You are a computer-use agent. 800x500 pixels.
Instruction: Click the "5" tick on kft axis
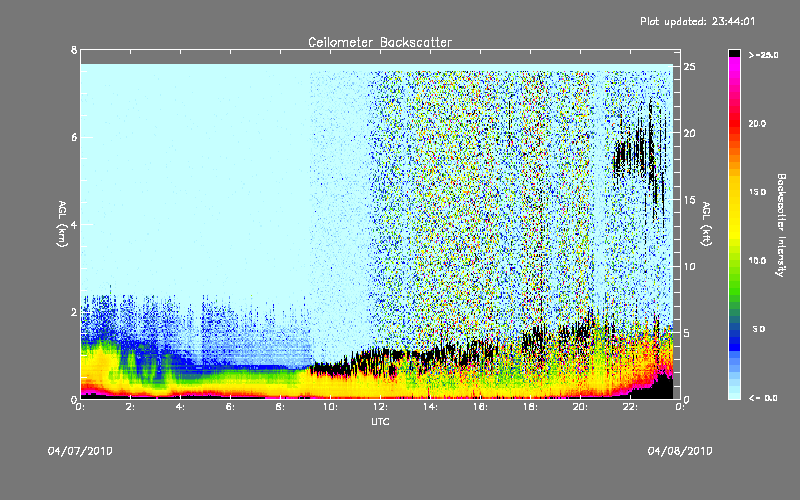pyautogui.click(x=686, y=333)
